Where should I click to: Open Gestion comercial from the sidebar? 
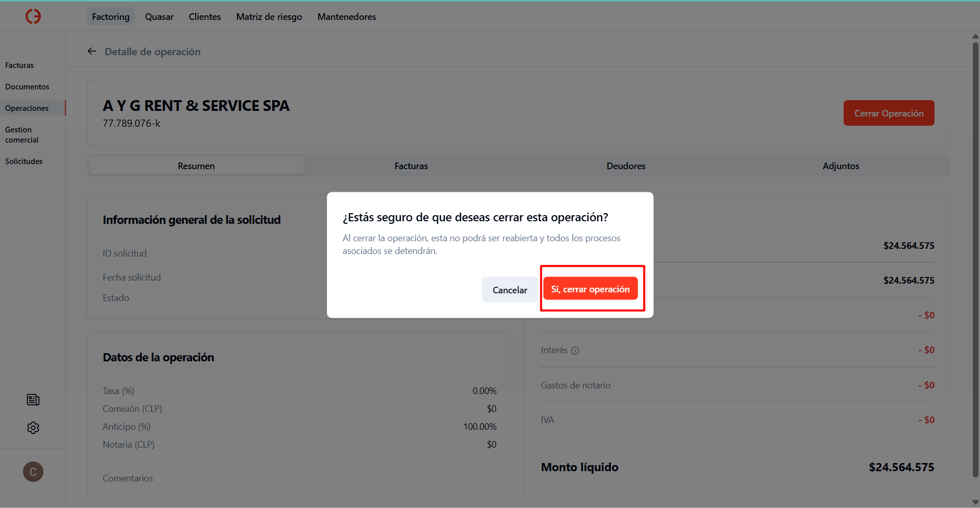(21, 134)
